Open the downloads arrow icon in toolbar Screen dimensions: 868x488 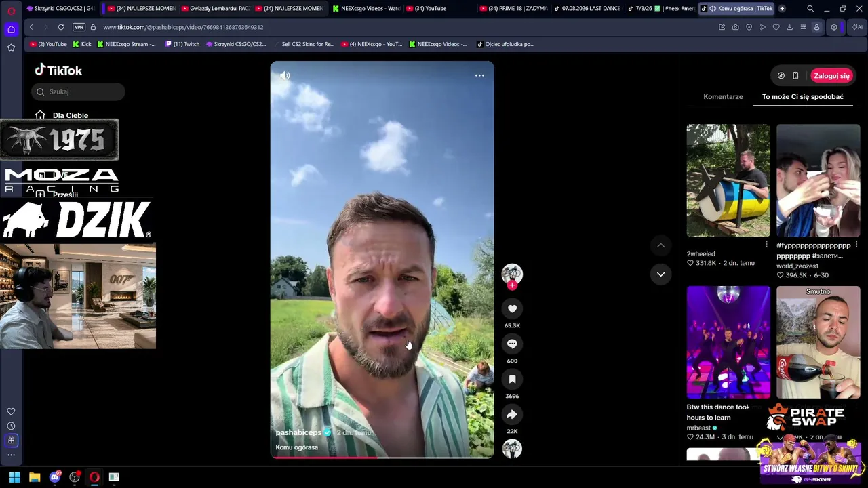point(789,27)
